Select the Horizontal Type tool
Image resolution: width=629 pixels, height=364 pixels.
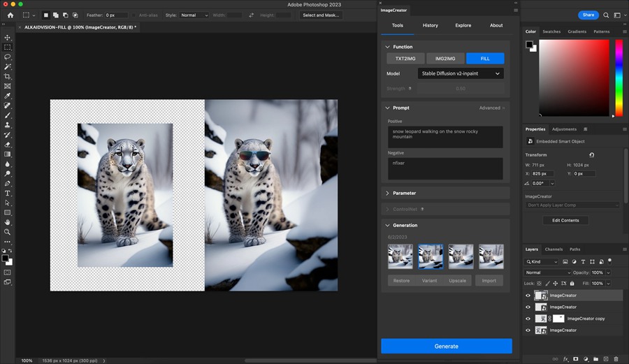[x=7, y=194]
